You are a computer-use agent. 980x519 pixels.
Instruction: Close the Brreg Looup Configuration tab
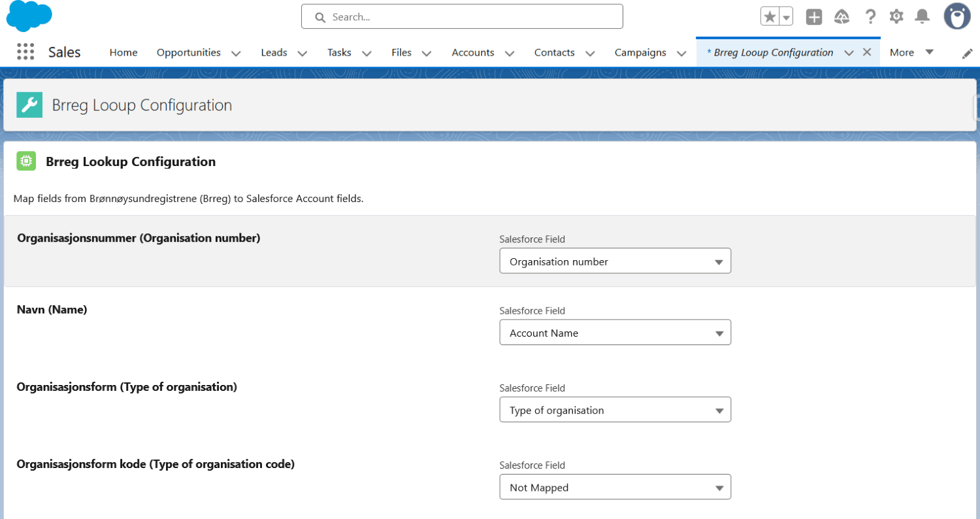pos(867,52)
